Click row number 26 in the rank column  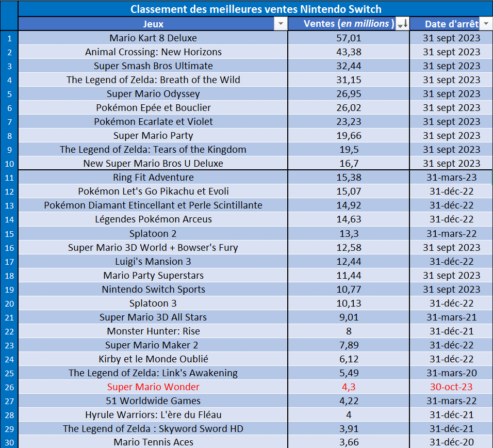pos(9,387)
